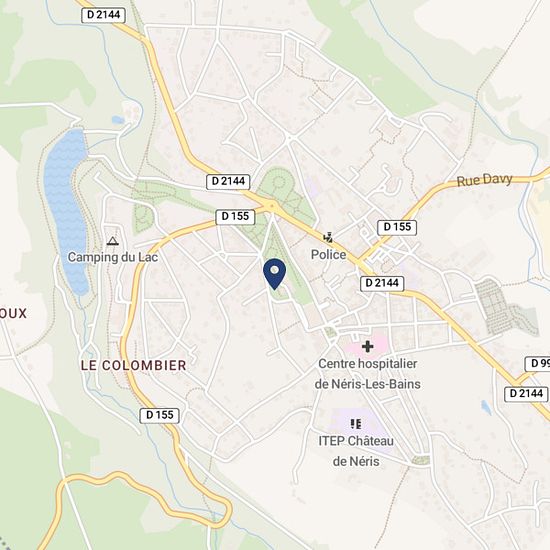The width and height of the screenshot is (550, 550).
Task: Select the D 155 shield near Le Colombier
Action: coord(160,415)
